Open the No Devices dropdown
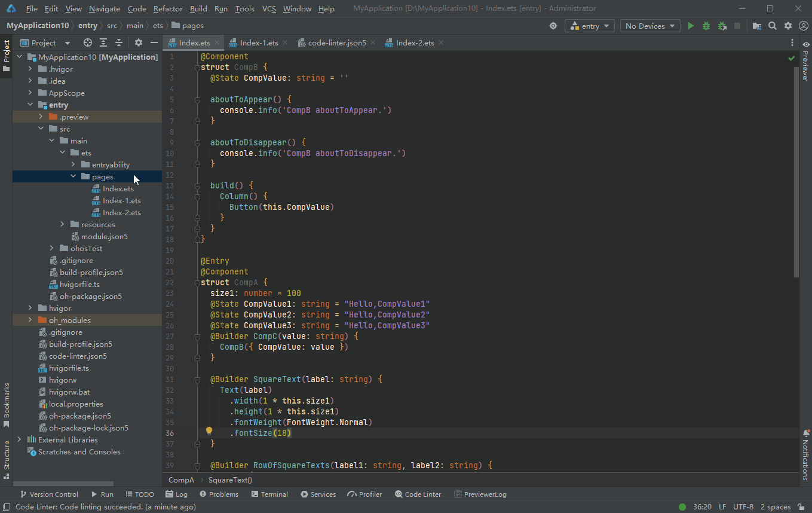This screenshot has height=513, width=812. point(650,26)
